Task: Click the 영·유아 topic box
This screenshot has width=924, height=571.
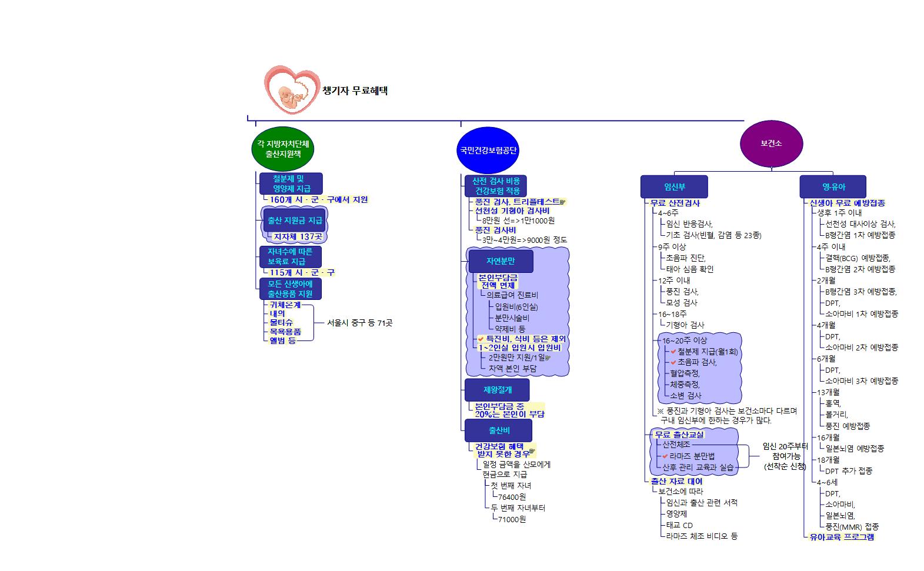Action: click(833, 187)
